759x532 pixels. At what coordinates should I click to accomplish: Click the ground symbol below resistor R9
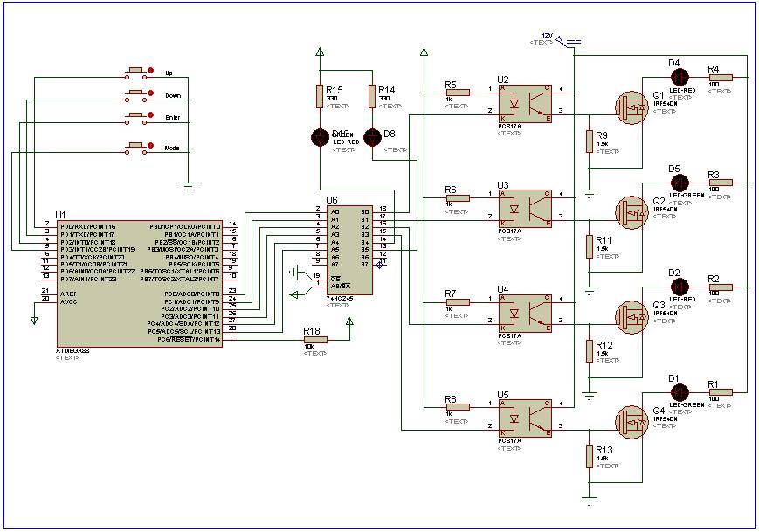tap(589, 195)
